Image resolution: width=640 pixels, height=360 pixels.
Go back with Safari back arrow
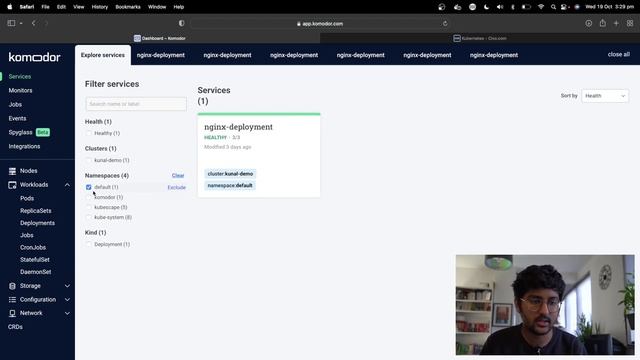point(33,23)
